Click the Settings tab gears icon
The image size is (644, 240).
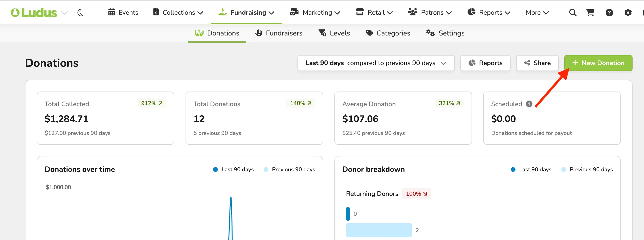point(430,33)
